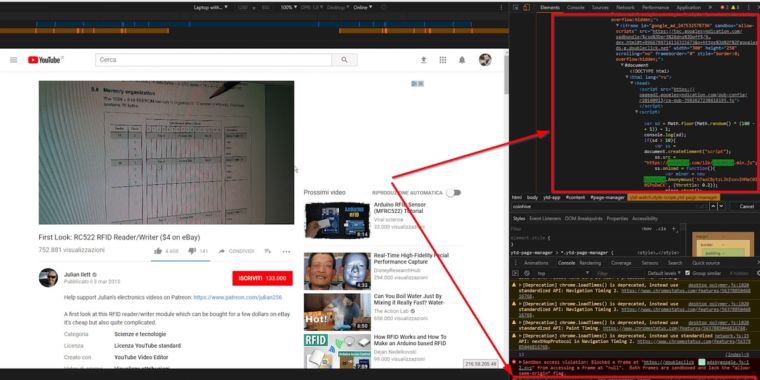The height and width of the screenshot is (380, 760).
Task: Switch to the Performance tab
Action: (655, 8)
